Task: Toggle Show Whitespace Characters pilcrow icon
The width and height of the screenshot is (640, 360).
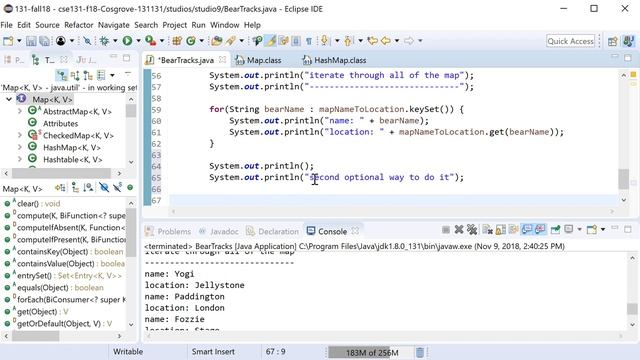Action: 309,41
